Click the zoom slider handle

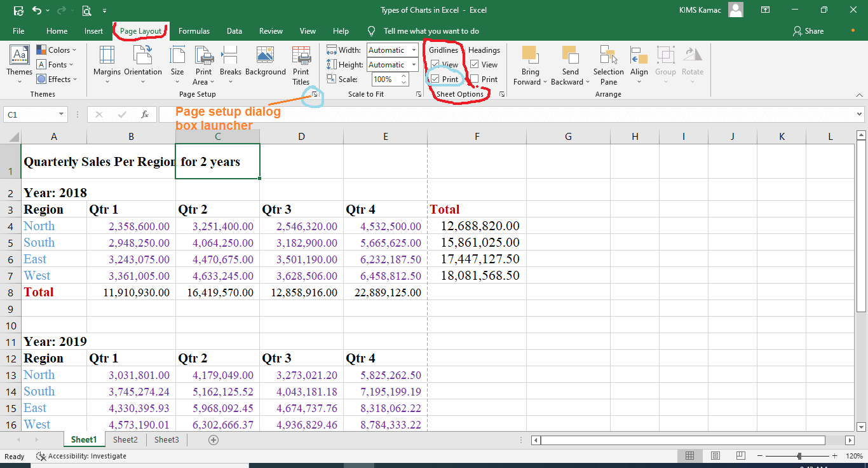tap(799, 456)
